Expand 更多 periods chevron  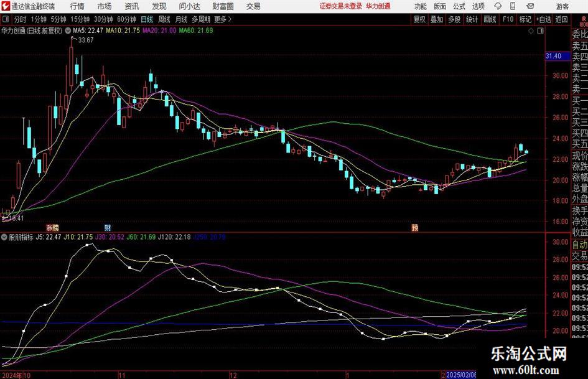point(230,19)
